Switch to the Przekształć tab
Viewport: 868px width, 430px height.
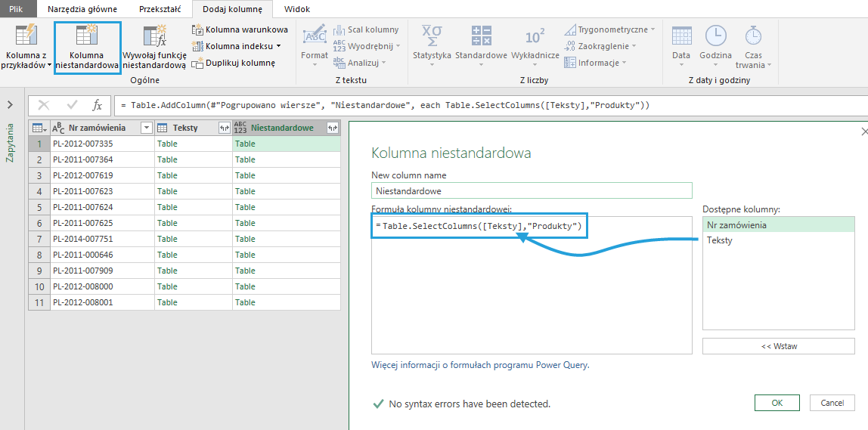pos(160,10)
